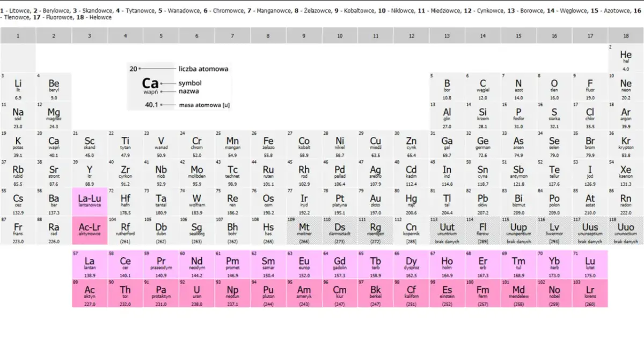
Task: Select the Iron (Fe) żelazo cell
Action: click(268, 144)
